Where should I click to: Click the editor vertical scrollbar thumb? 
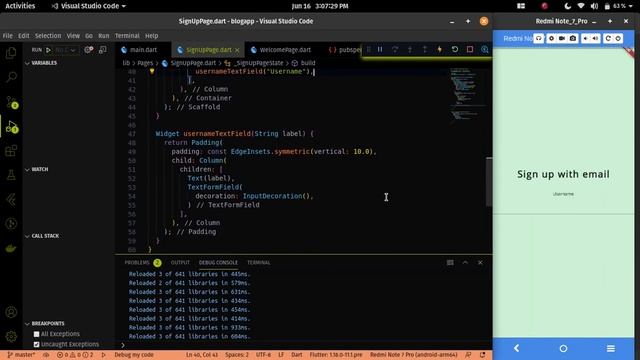[489, 182]
